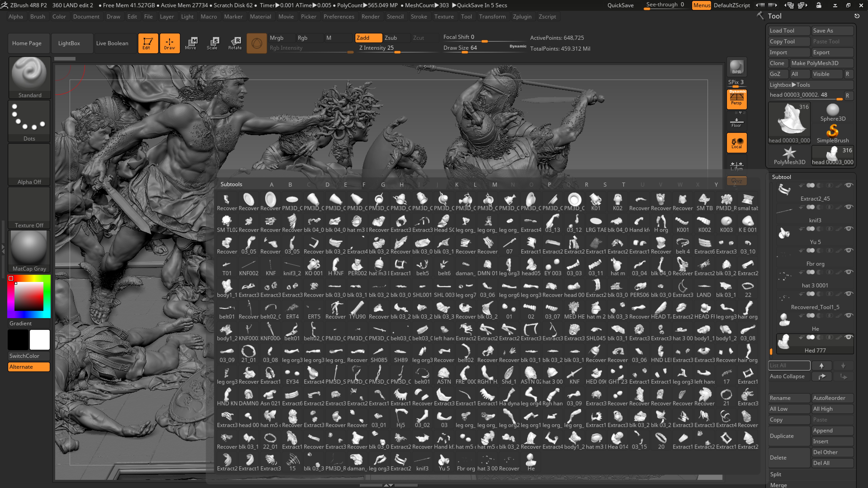Select the Rotate gizmo tool
Viewport: 868px width, 488px height.
coord(235,43)
